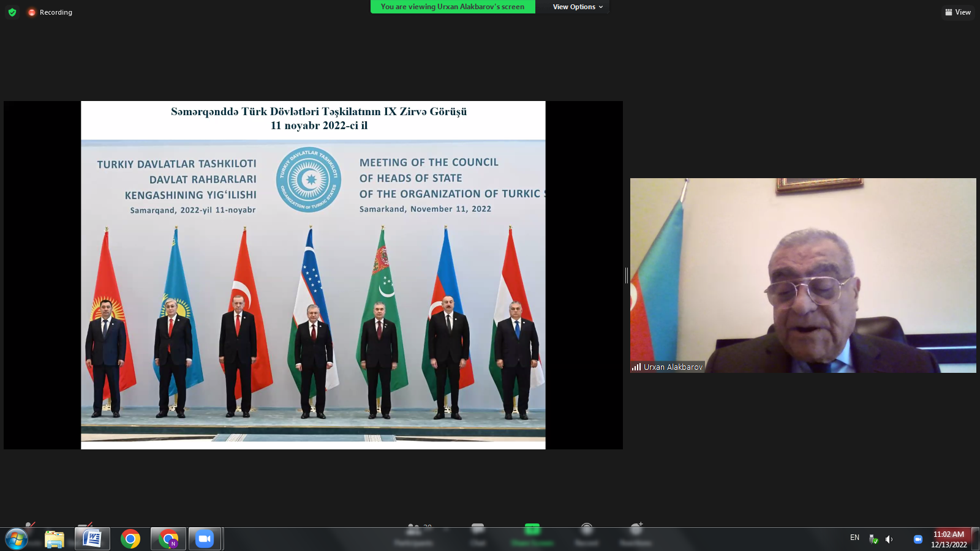Viewport: 980px width, 551px height.
Task: Click the red Recording indicator
Action: point(50,12)
